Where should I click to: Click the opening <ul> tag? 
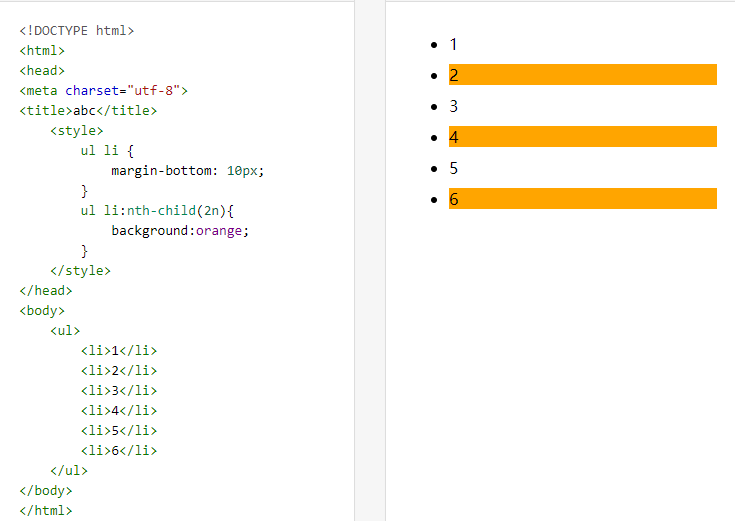(x=65, y=331)
